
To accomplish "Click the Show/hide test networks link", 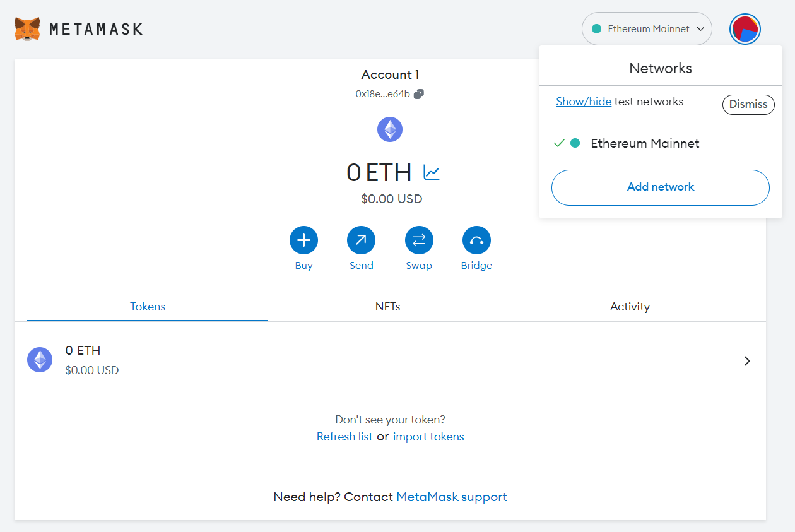I will [x=584, y=102].
